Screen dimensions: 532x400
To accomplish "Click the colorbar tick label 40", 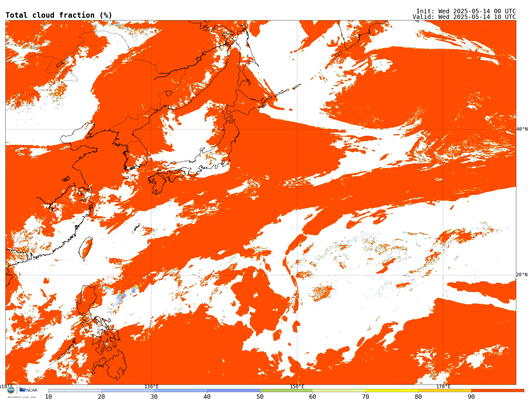I will pyautogui.click(x=207, y=397).
